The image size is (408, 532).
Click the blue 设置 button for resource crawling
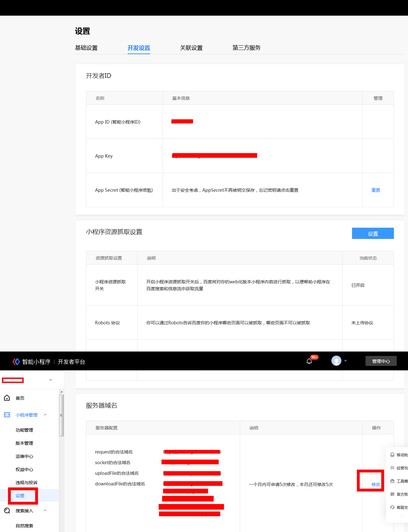click(x=373, y=233)
